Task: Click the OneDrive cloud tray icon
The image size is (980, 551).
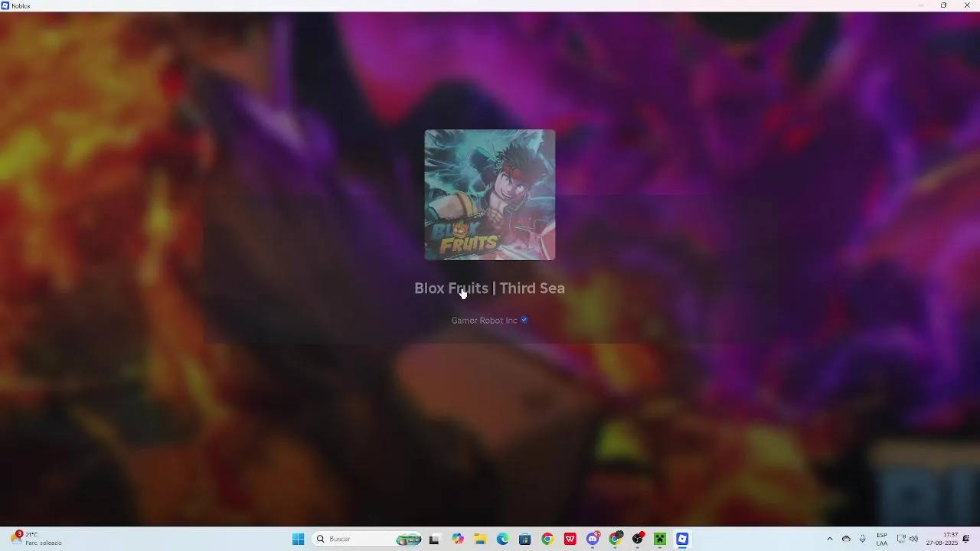Action: (x=846, y=539)
